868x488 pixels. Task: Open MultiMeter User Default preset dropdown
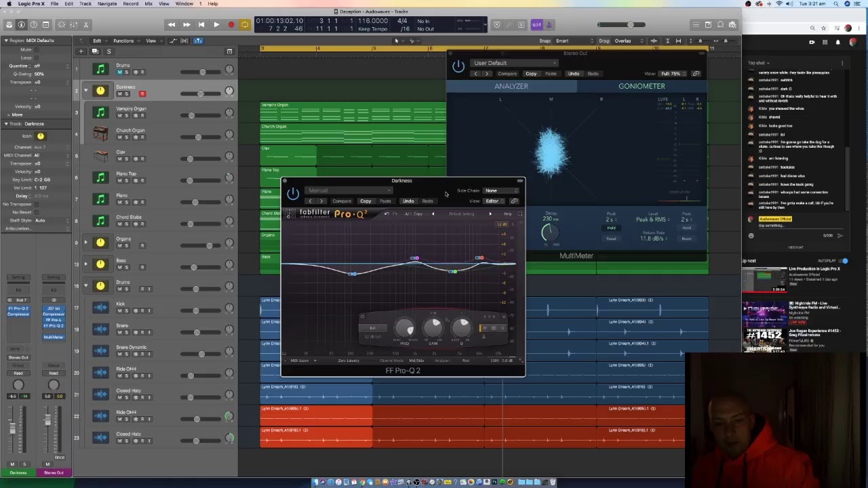[x=515, y=63]
